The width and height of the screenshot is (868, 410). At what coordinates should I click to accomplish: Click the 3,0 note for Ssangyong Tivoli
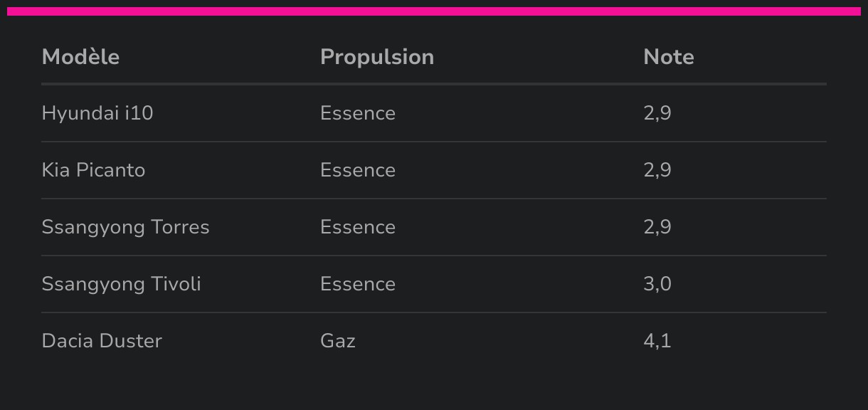coord(657,284)
